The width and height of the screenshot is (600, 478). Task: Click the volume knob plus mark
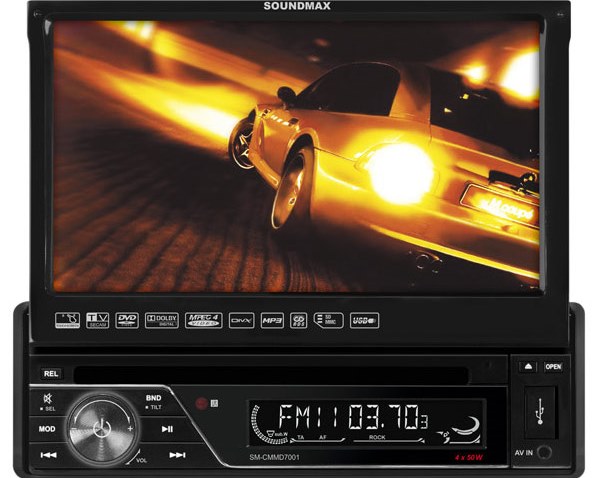coord(129,427)
